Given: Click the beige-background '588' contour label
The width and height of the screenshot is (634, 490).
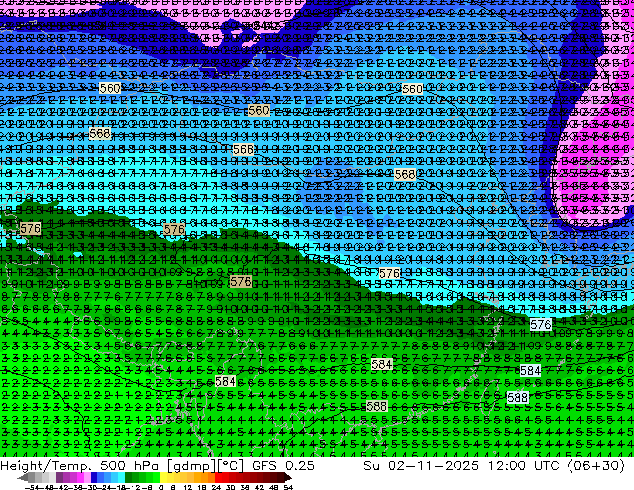Looking at the screenshot, I should point(376,406).
